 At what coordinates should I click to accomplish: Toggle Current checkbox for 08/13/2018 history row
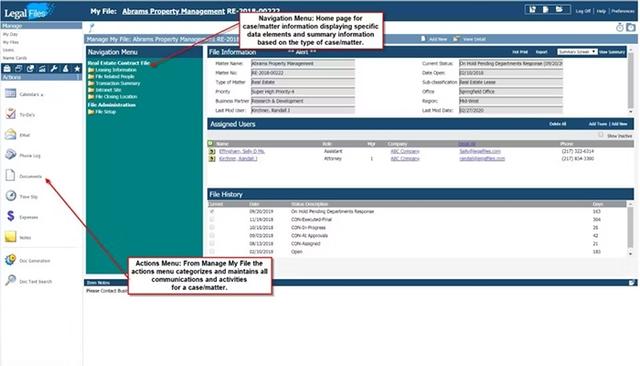pos(212,244)
